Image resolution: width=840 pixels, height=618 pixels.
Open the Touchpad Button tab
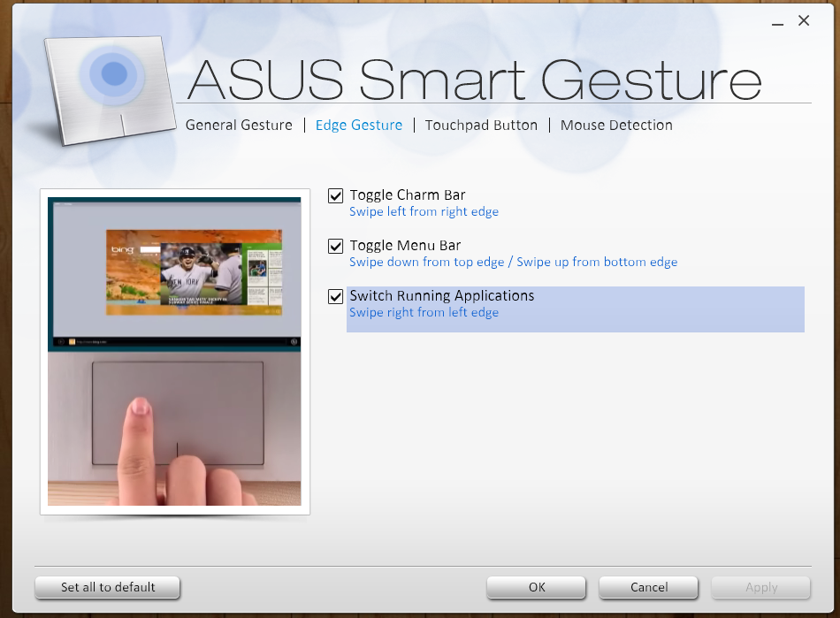481,126
